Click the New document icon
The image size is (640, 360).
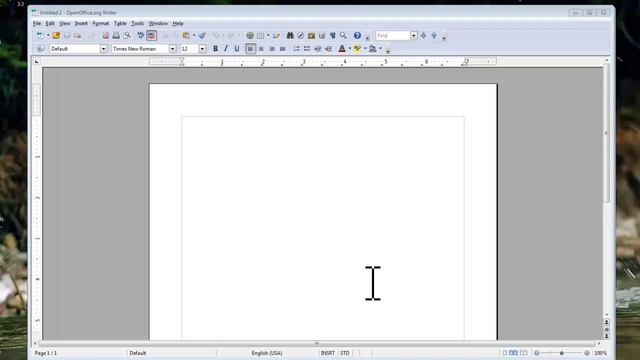(40, 36)
